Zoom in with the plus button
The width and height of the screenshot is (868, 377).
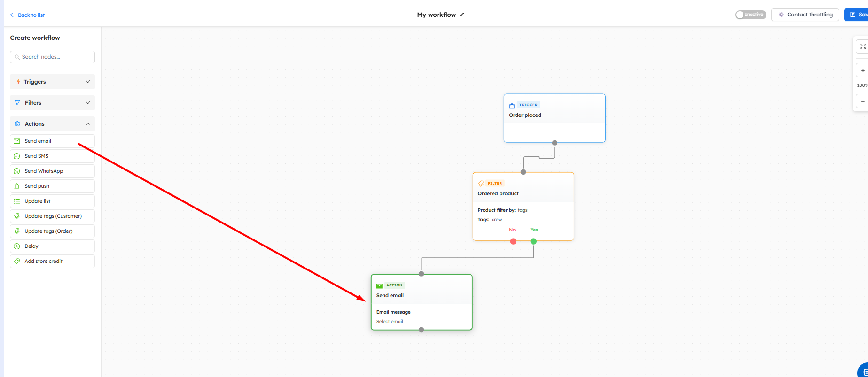pyautogui.click(x=863, y=71)
